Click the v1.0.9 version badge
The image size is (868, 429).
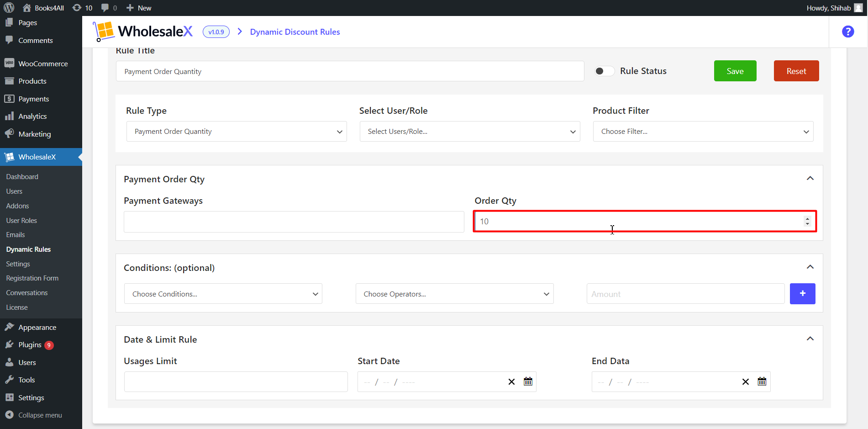pos(216,32)
